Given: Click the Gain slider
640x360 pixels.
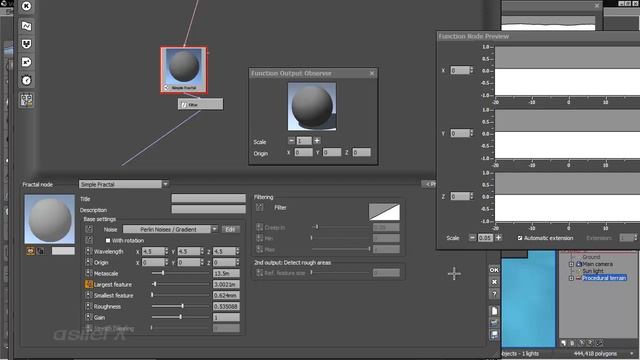Looking at the screenshot, I should (x=180, y=317).
